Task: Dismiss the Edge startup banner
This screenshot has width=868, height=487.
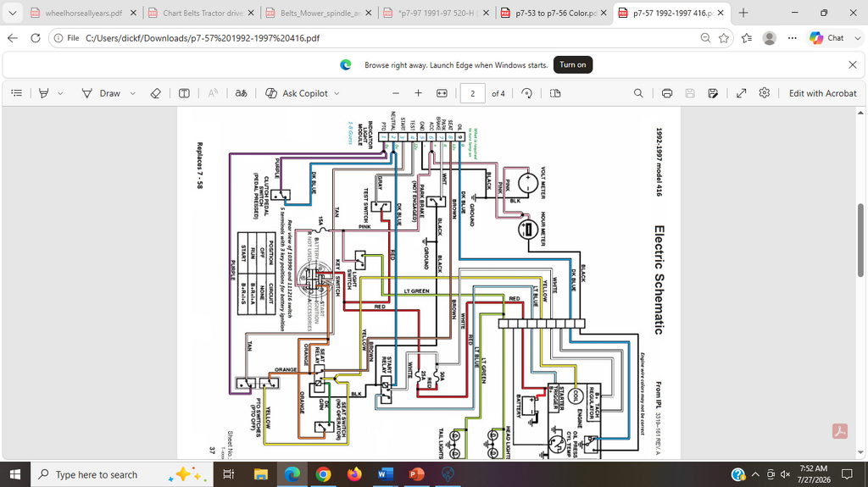Action: pyautogui.click(x=853, y=64)
